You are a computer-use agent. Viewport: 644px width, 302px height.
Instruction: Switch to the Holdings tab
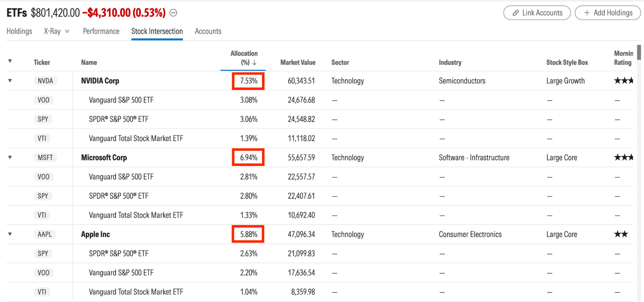(19, 31)
